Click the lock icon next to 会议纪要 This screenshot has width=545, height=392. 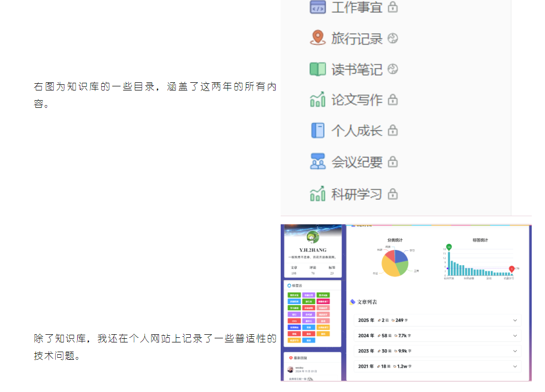pos(393,162)
